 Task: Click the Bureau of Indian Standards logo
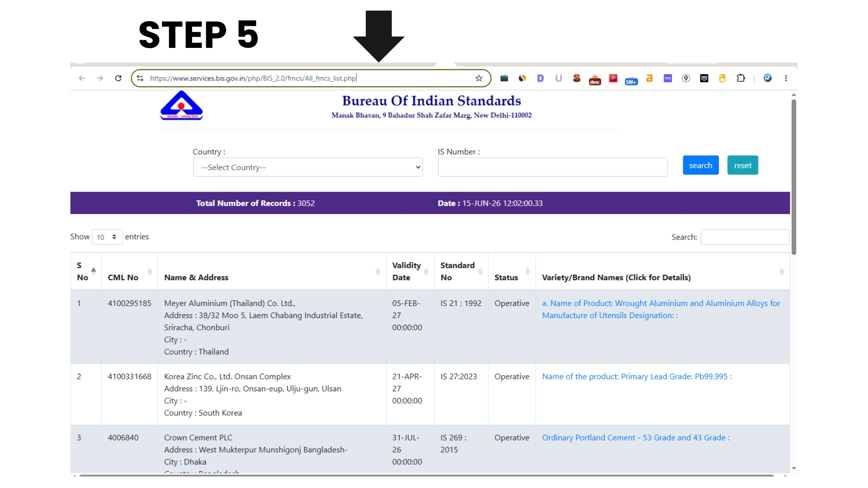181,106
